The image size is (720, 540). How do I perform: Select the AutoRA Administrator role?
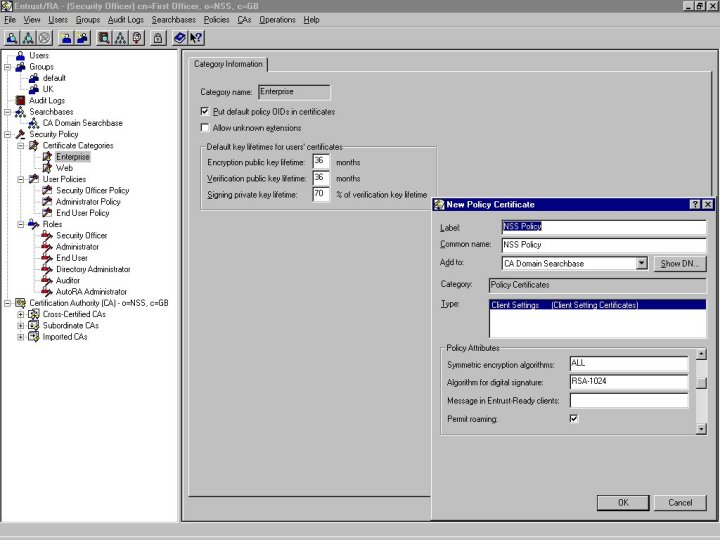[x=91, y=292]
